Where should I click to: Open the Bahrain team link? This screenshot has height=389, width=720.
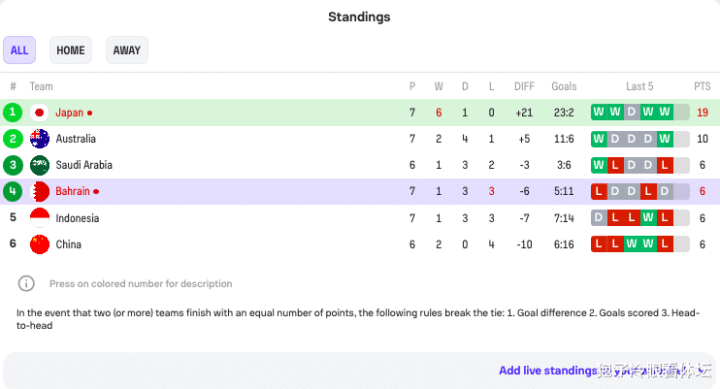pos(73,192)
